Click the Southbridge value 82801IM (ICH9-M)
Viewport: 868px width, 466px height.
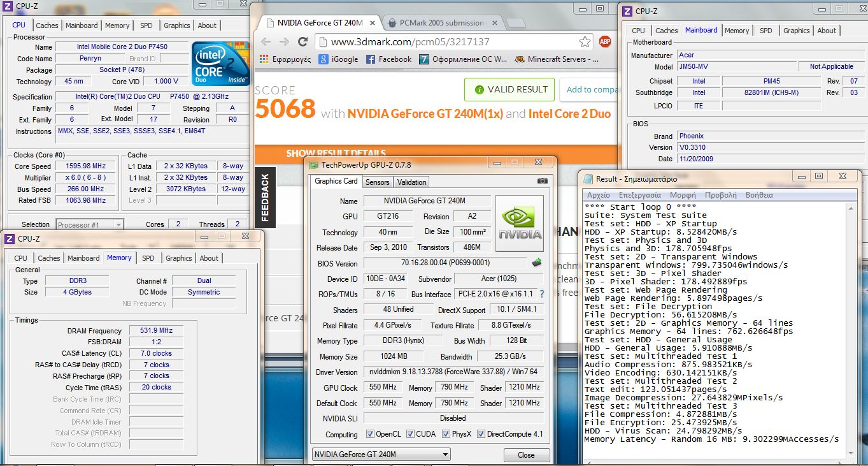coord(771,92)
